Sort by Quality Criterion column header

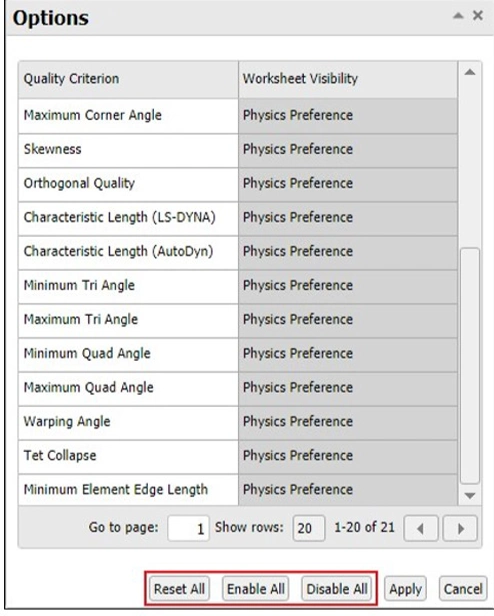pos(128,79)
